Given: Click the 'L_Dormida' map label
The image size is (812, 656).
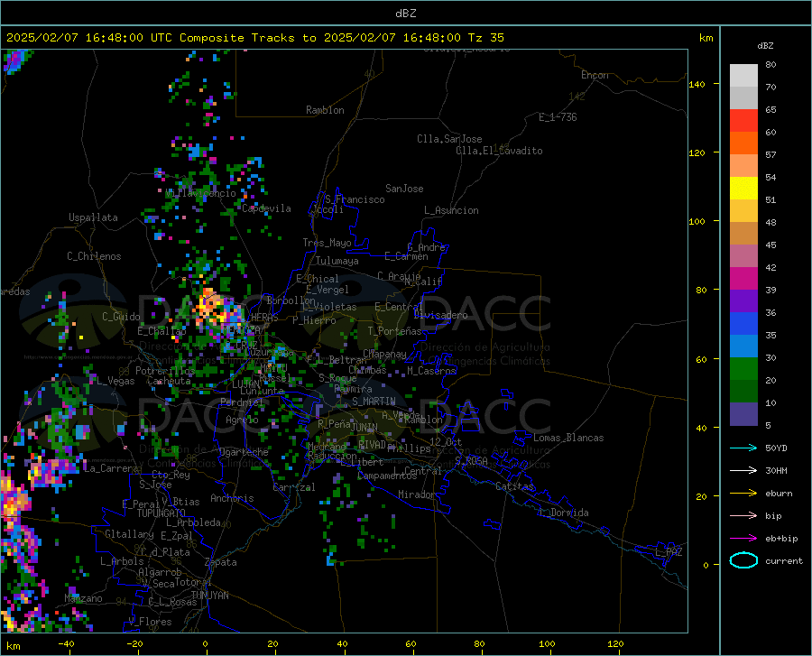Looking at the screenshot, I should [564, 513].
